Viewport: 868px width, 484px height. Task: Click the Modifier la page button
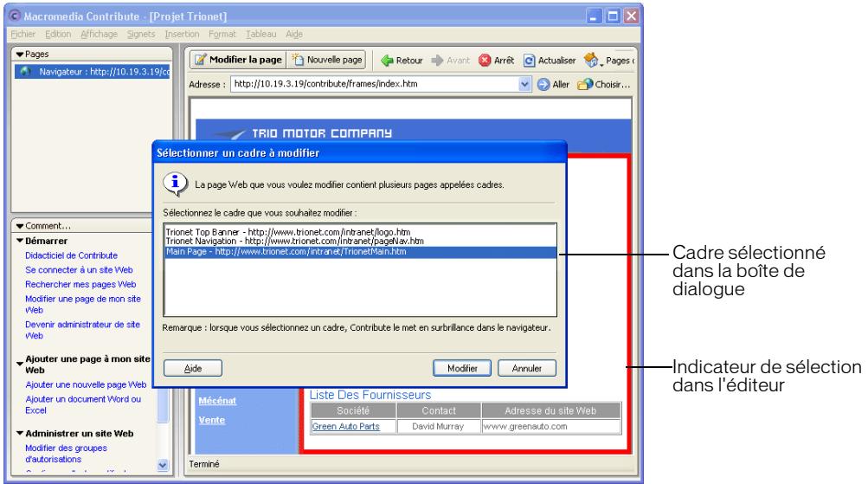(238, 60)
